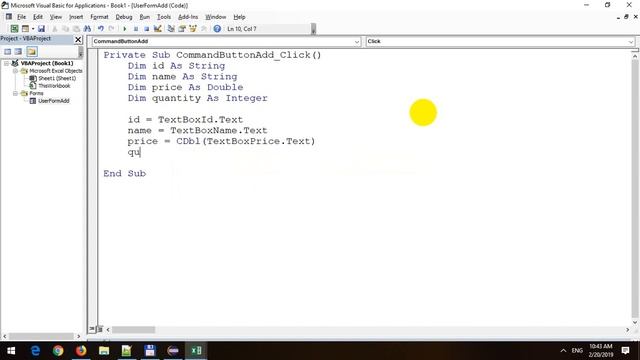Select ThisWorkbook in project tree
The height and width of the screenshot is (360, 640).
coord(54,86)
